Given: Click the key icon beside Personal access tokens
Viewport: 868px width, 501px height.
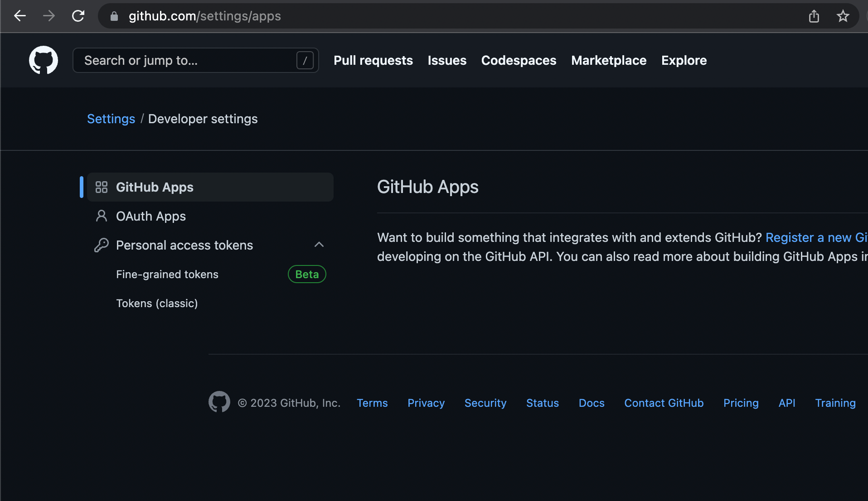Looking at the screenshot, I should pyautogui.click(x=101, y=245).
